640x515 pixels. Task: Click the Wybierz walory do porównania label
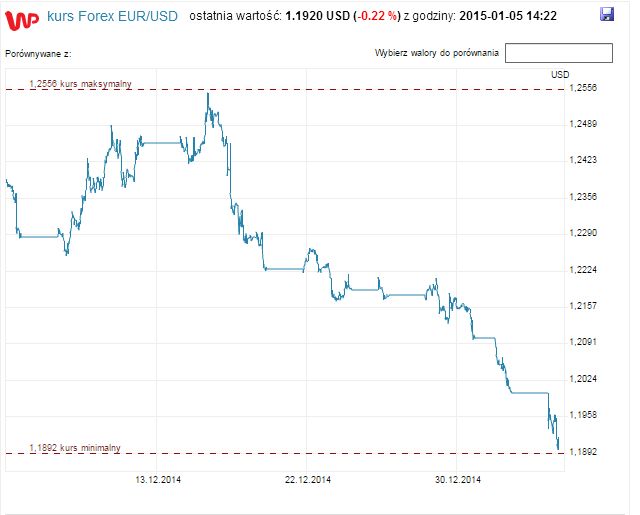click(436, 52)
